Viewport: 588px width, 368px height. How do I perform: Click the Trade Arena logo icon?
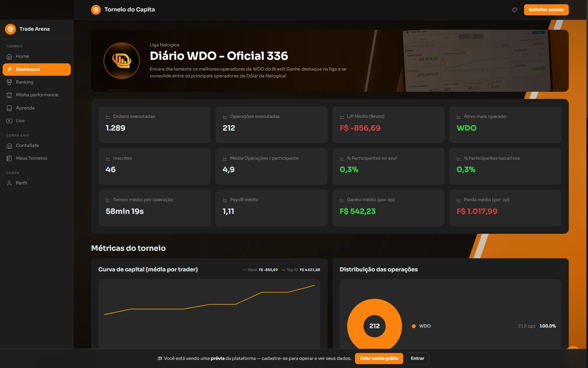tap(10, 29)
